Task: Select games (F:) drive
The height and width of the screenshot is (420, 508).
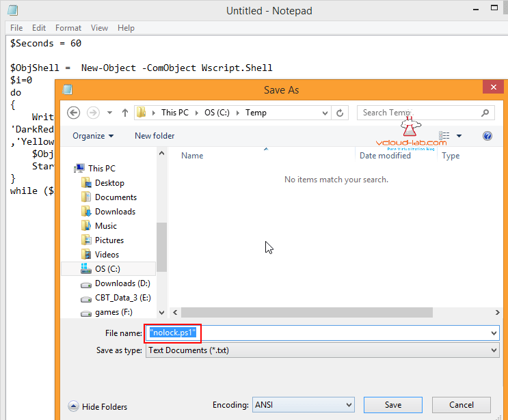Action: click(113, 312)
